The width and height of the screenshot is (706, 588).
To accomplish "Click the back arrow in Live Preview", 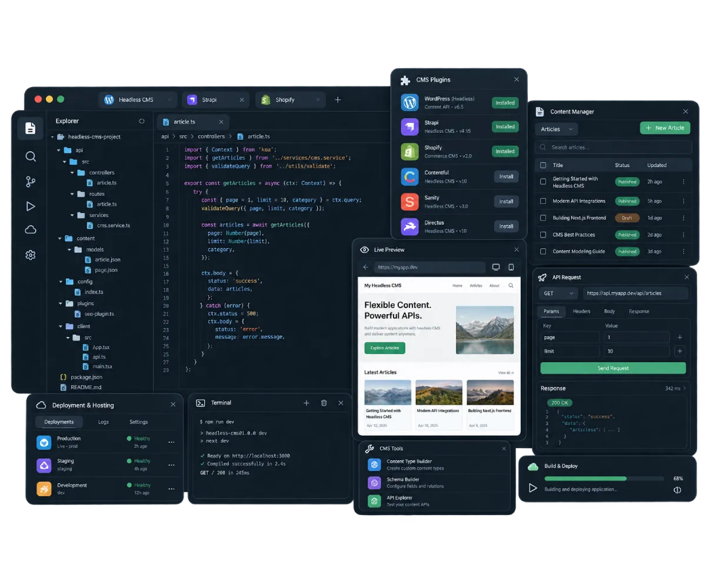I will coord(365,267).
